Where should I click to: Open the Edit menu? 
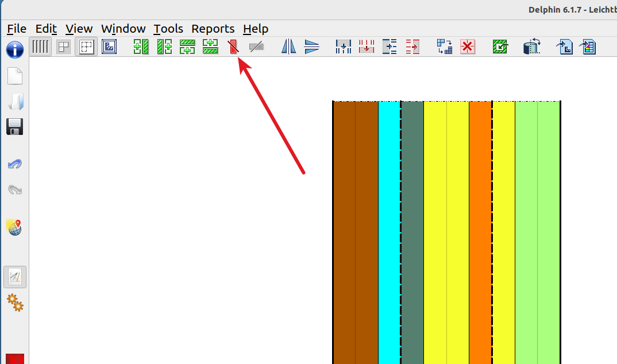click(x=46, y=29)
